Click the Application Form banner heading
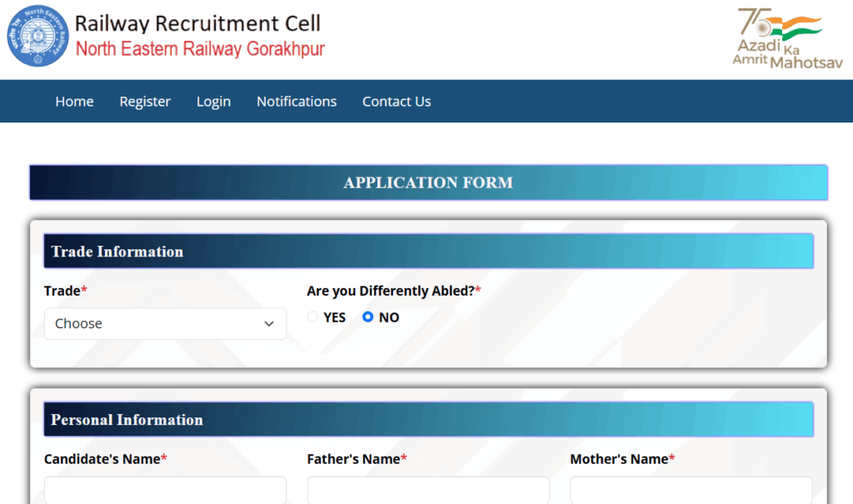 click(428, 182)
